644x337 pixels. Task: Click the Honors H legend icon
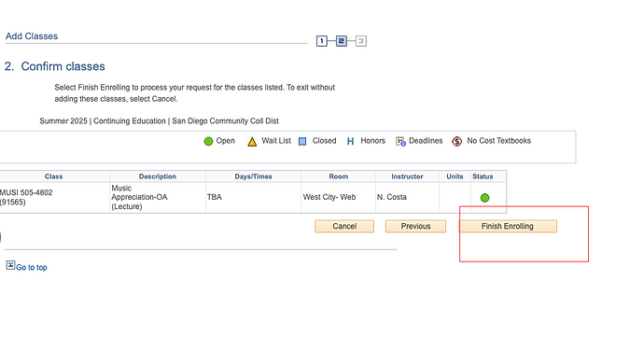pyautogui.click(x=350, y=141)
